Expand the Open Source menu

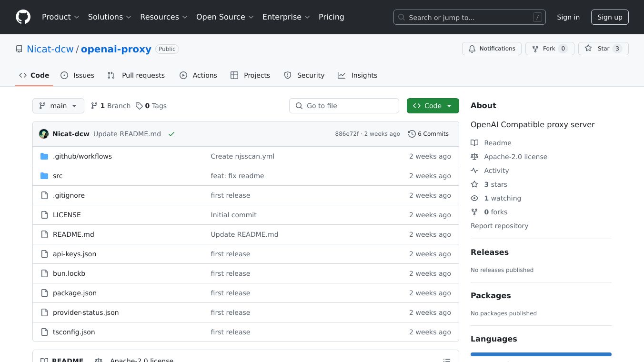click(225, 17)
